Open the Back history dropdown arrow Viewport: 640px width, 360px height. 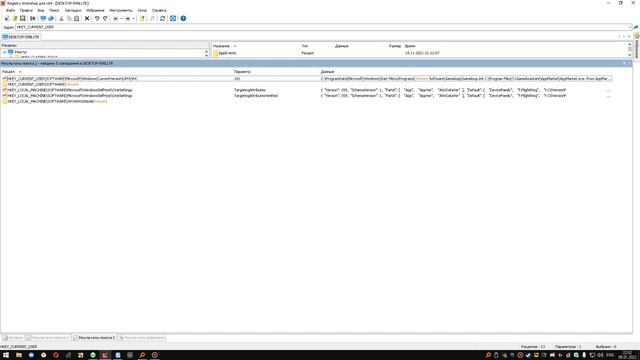(x=121, y=18)
